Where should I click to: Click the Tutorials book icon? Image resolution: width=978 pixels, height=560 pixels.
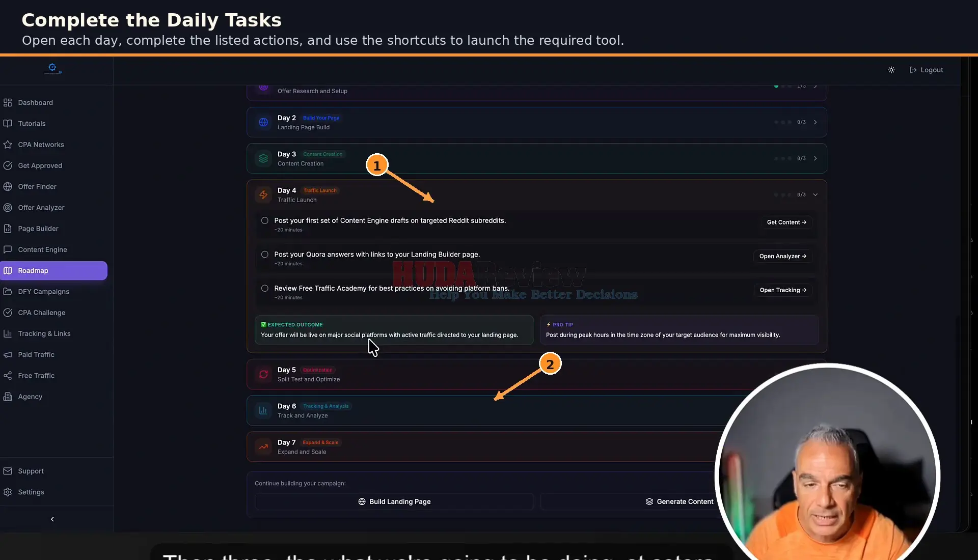(8, 123)
